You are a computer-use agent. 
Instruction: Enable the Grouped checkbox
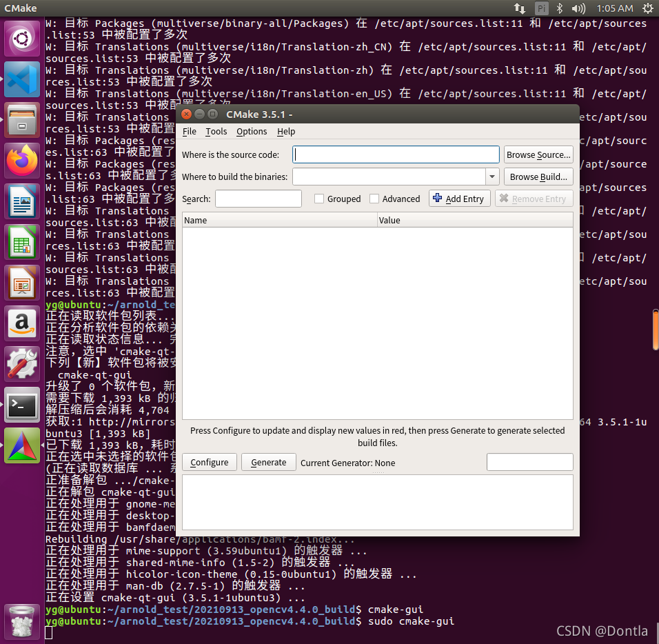pos(319,199)
